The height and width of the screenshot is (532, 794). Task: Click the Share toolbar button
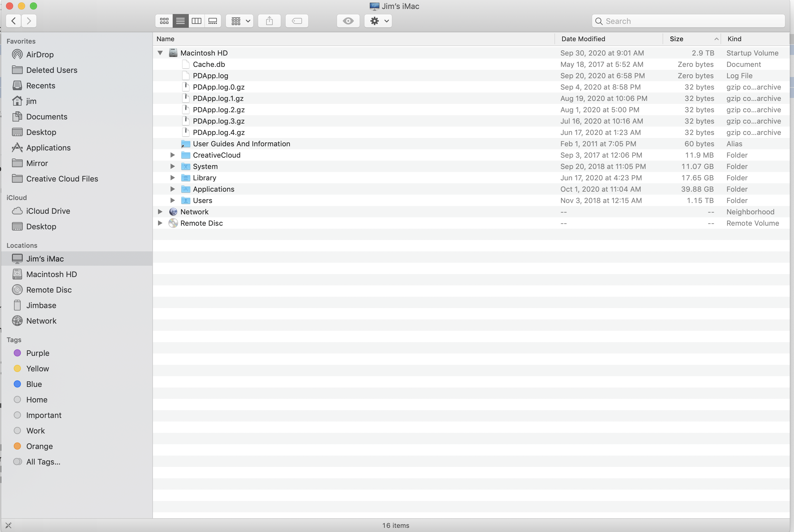pyautogui.click(x=269, y=21)
